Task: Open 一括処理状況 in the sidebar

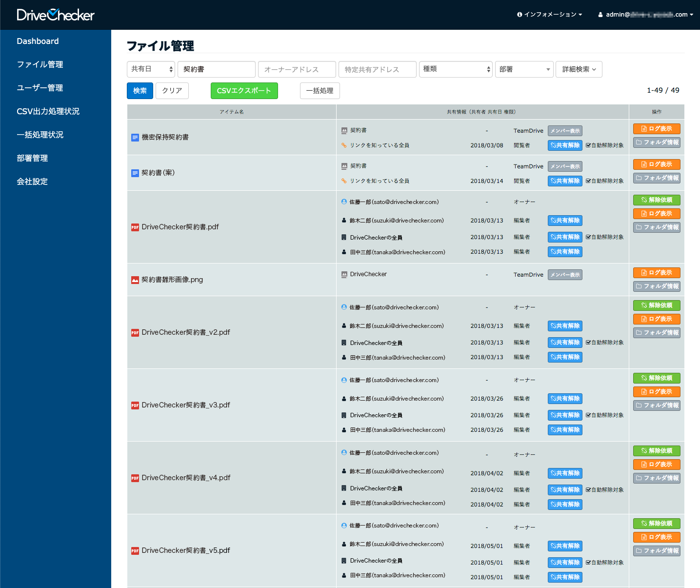Action: [40, 135]
